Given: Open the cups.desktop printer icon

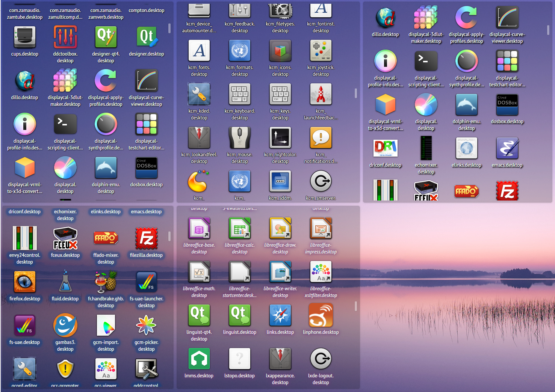Looking at the screenshot, I should [25, 37].
